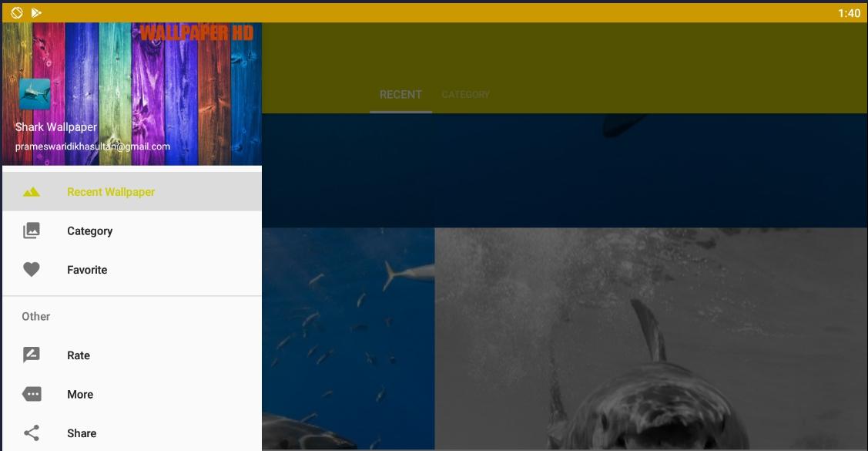Click the Category gallery icon
This screenshot has width=868, height=451.
32,231
